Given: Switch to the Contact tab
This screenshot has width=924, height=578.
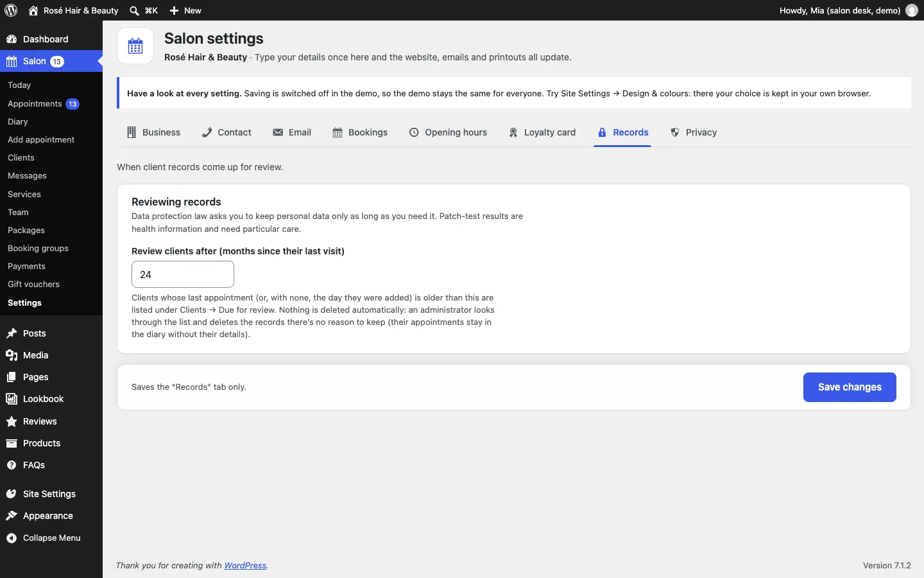Looking at the screenshot, I should (227, 132).
